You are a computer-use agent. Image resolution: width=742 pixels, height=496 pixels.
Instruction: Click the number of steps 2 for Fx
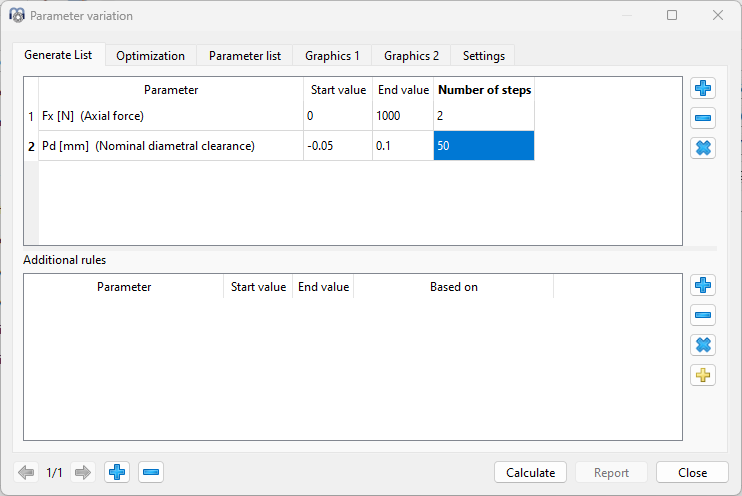(x=484, y=116)
